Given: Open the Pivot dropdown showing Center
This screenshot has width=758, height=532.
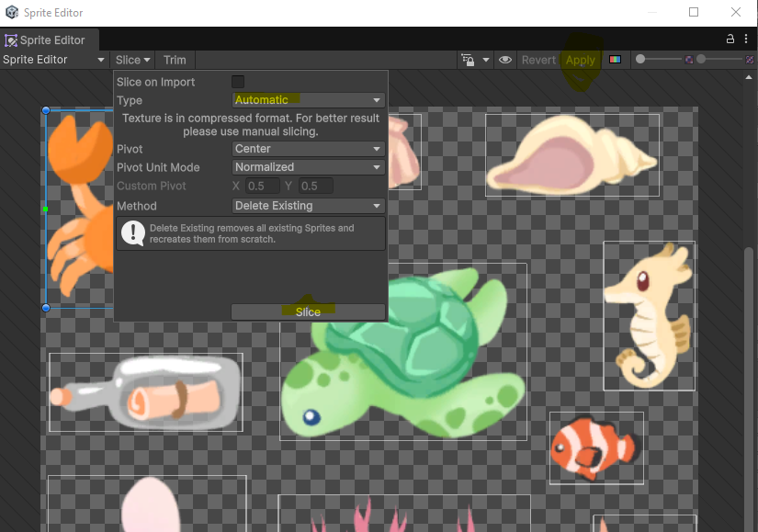Looking at the screenshot, I should point(309,149).
